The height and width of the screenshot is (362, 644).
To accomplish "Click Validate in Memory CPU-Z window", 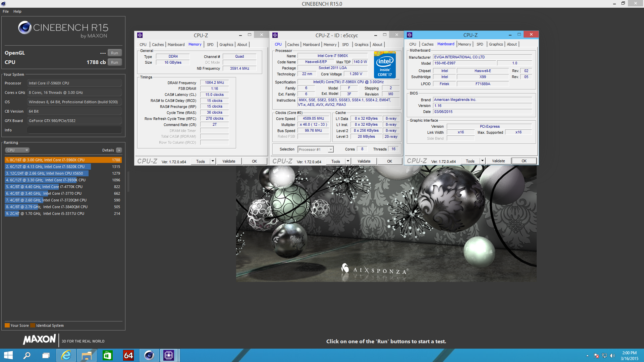I will click(x=229, y=161).
